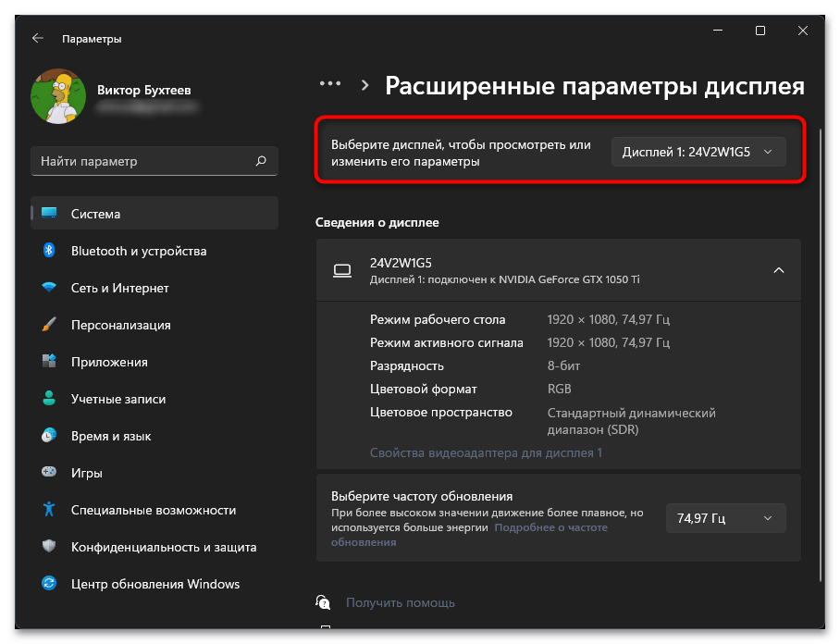Click the Windows Update sync icon
The height and width of the screenshot is (644, 840).
pyautogui.click(x=49, y=584)
